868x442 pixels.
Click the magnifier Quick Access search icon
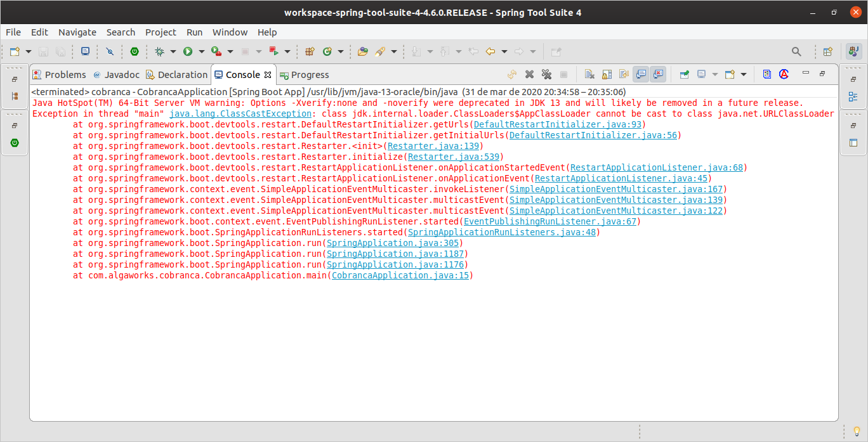tap(796, 51)
